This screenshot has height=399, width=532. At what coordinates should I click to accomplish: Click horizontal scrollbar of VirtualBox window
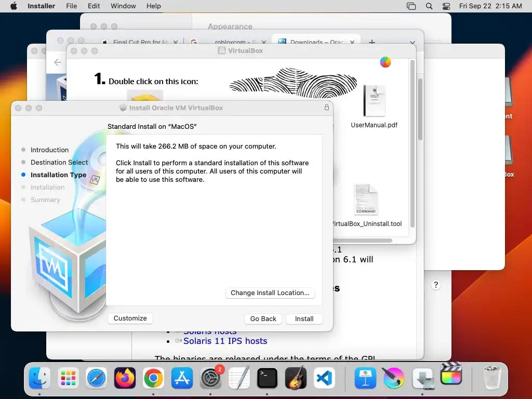(x=362, y=241)
